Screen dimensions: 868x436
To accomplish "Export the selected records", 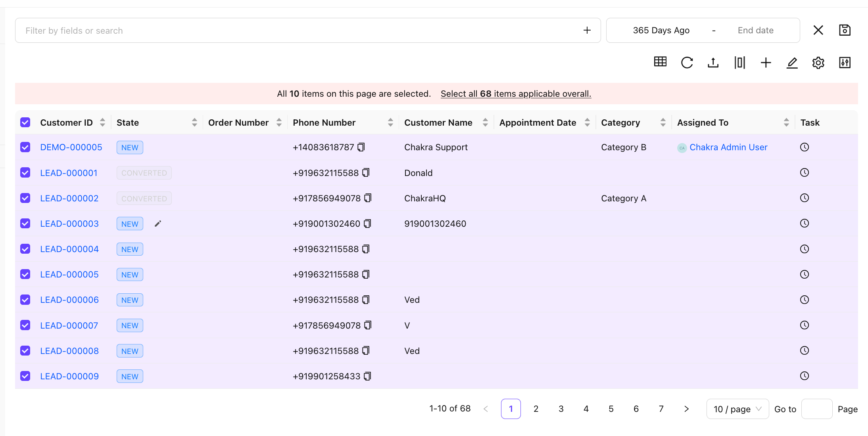I will (x=713, y=63).
